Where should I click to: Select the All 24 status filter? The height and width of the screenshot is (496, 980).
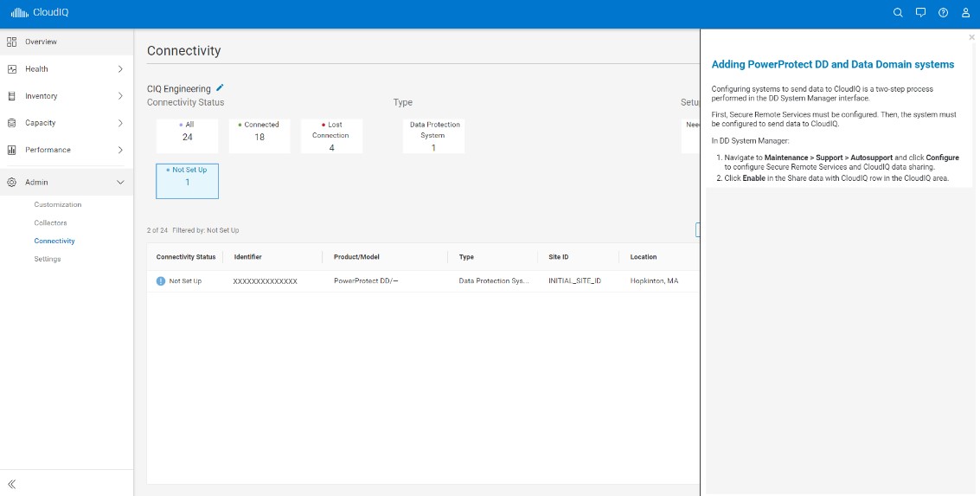point(188,136)
